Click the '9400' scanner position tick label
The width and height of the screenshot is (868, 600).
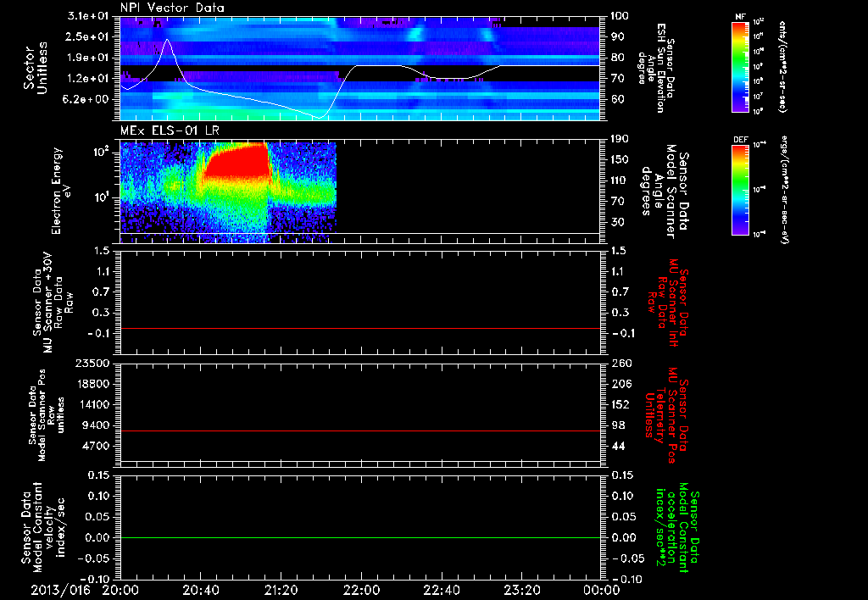(x=95, y=425)
